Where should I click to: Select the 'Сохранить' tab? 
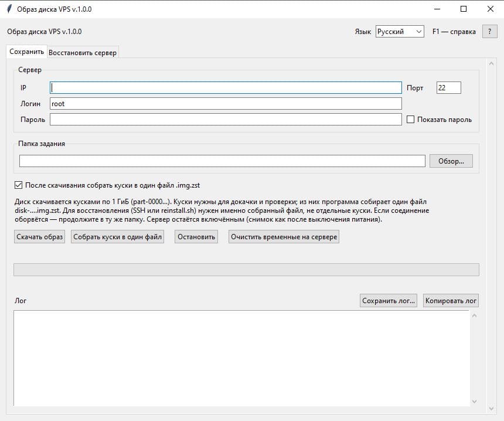tap(27, 52)
